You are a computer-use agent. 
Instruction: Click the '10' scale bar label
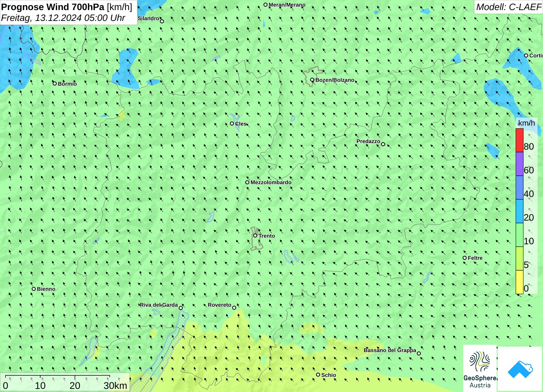point(40,386)
